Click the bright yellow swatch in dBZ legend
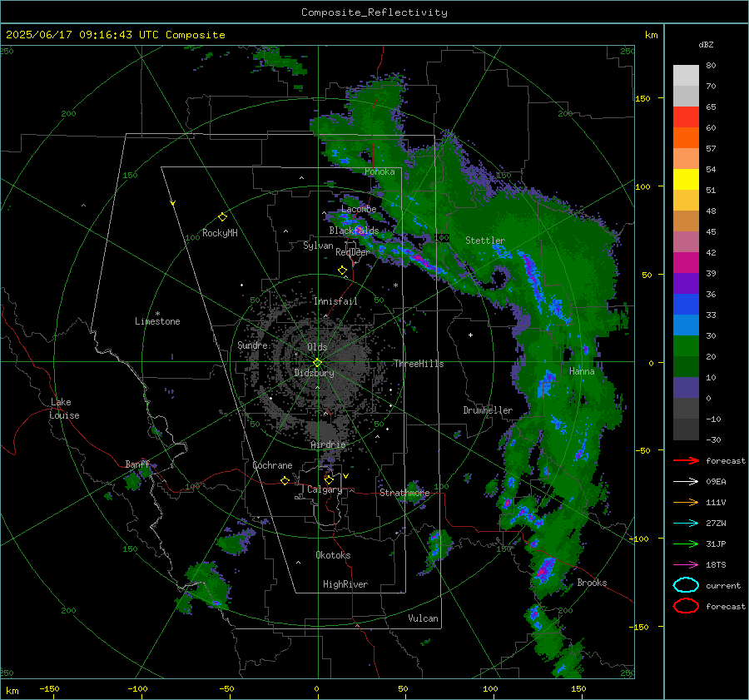The height and width of the screenshot is (700, 749). point(686,180)
